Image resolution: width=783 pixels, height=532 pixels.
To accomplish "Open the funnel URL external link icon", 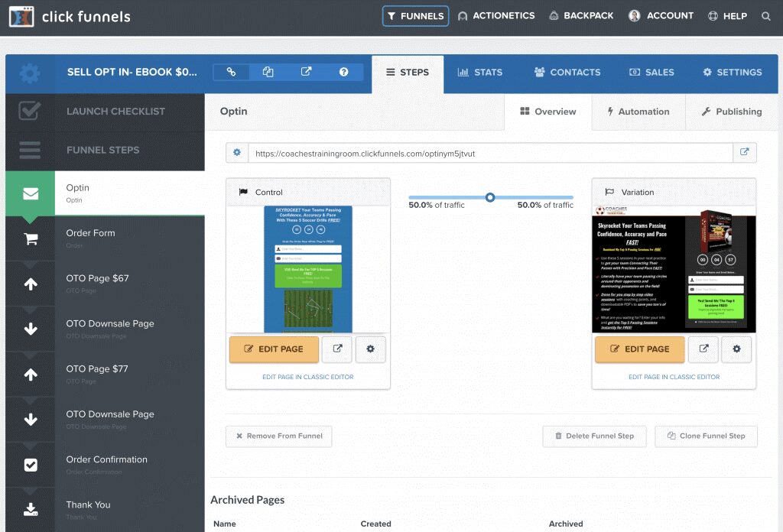I will 744,152.
